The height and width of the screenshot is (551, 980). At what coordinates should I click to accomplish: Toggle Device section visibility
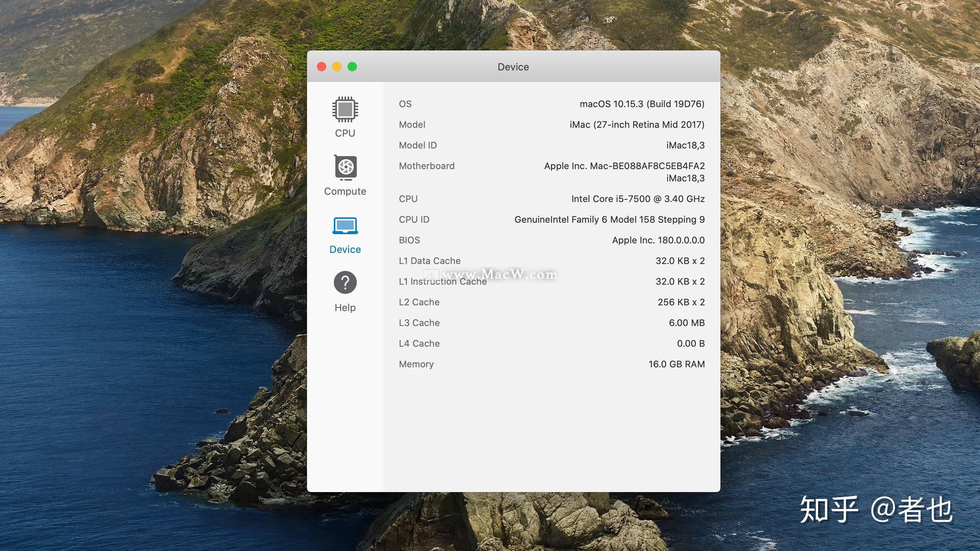pyautogui.click(x=345, y=235)
